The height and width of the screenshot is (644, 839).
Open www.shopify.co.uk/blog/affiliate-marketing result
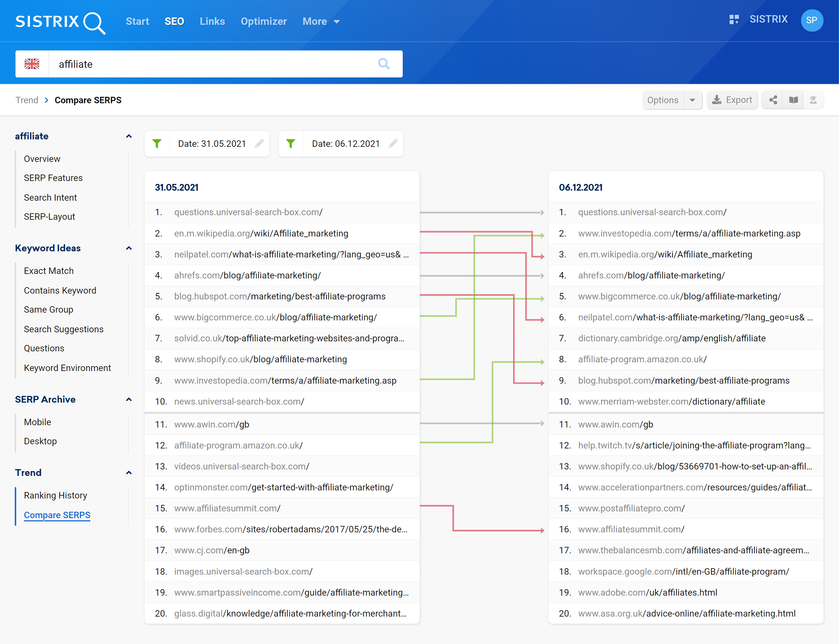tap(261, 359)
